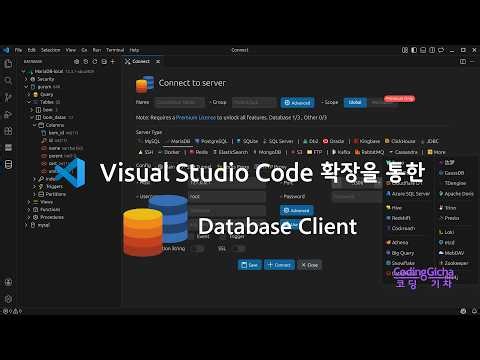
Task: Choose Big Query from the More list
Action: click(x=400, y=253)
